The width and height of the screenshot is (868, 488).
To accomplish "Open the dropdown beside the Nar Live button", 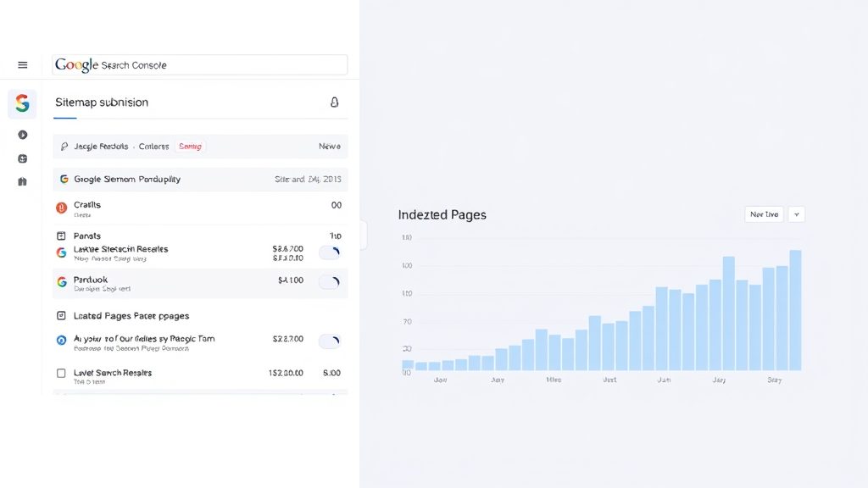I will click(796, 214).
